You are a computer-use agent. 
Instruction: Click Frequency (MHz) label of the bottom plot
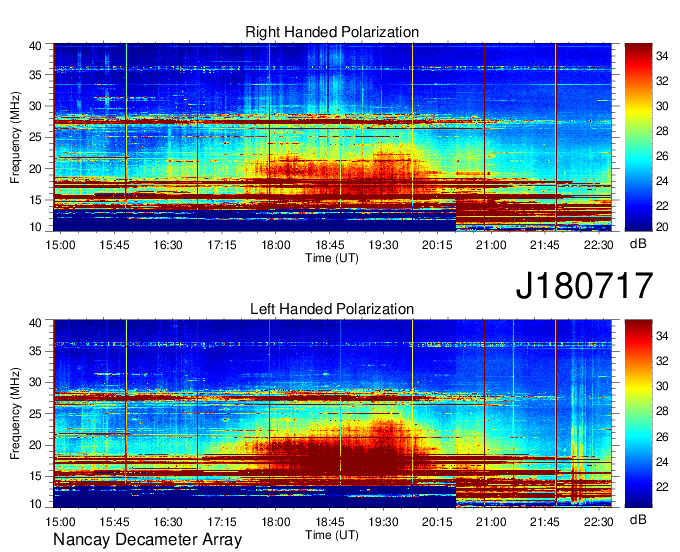click(15, 414)
